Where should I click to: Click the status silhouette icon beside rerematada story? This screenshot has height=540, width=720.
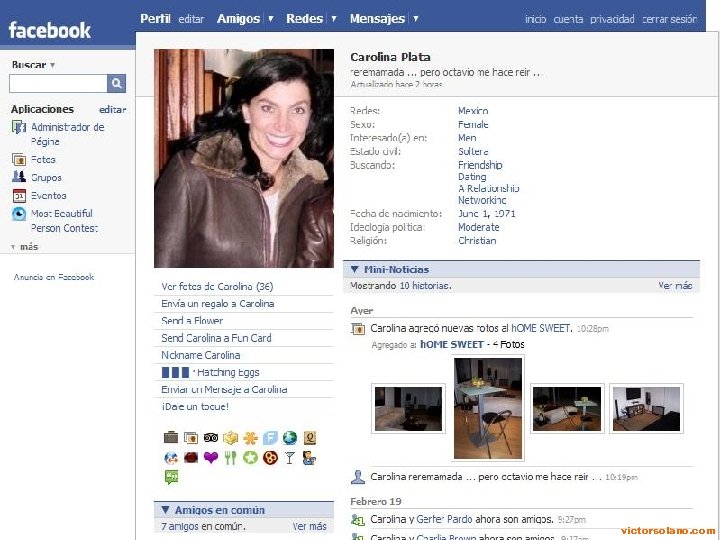(x=358, y=477)
